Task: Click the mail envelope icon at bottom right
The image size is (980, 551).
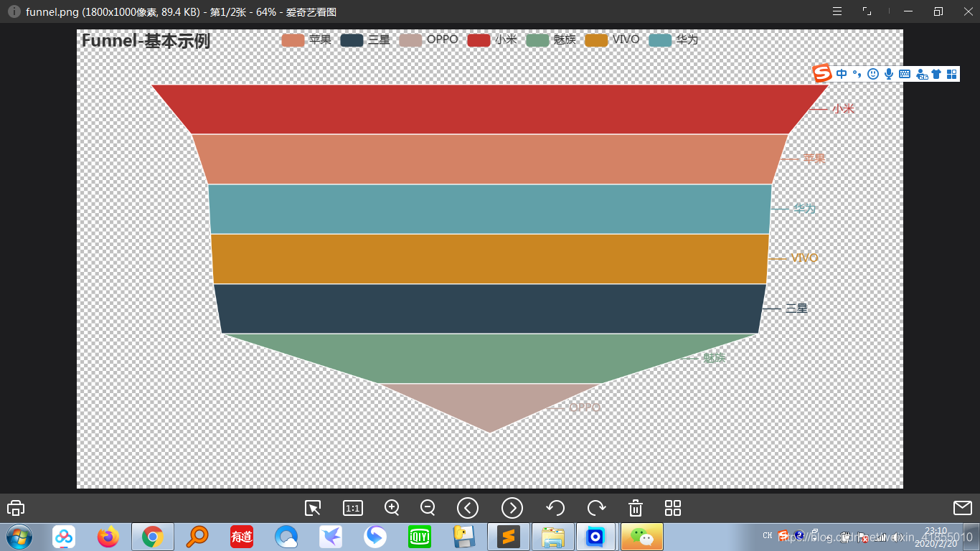Action: point(963,508)
